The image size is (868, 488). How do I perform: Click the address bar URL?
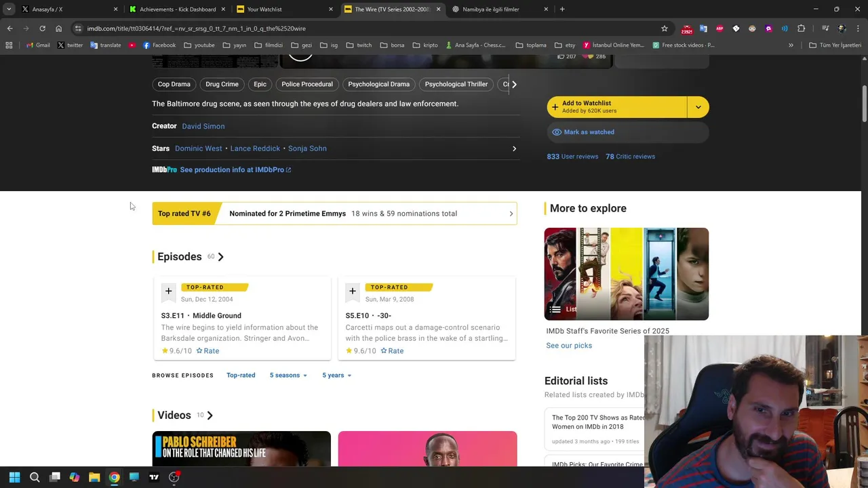(x=196, y=28)
